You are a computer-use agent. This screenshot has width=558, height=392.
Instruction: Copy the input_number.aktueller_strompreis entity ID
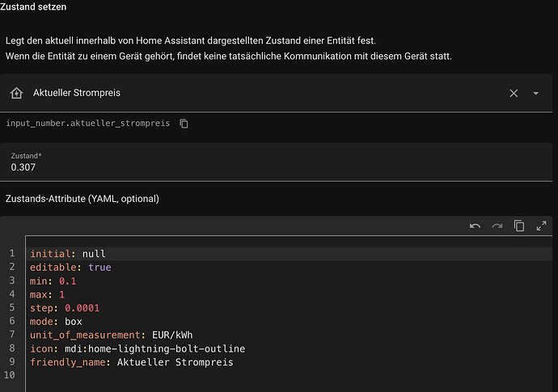coord(184,124)
